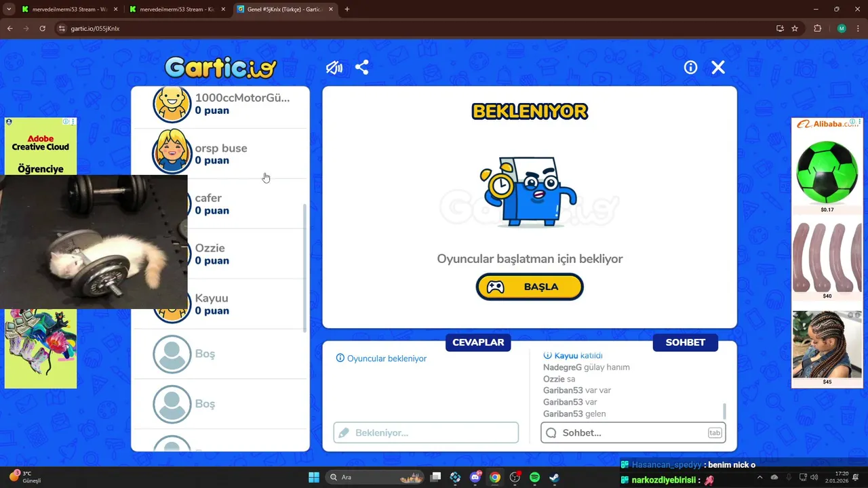The width and height of the screenshot is (868, 488).
Task: Click the pencil icon in answer field
Action: 344,432
